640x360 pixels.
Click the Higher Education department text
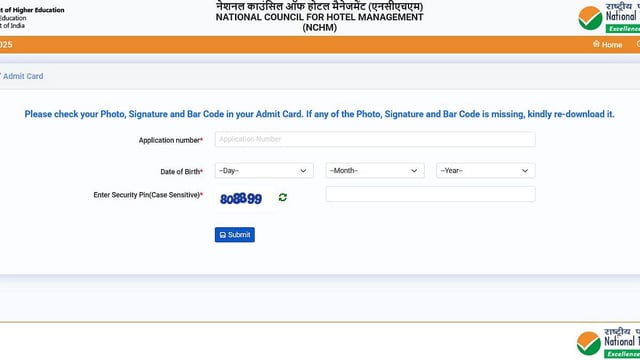pos(32,10)
